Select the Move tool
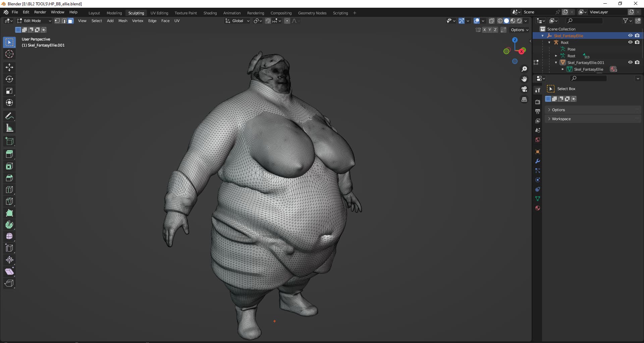The width and height of the screenshot is (644, 343). (x=9, y=67)
